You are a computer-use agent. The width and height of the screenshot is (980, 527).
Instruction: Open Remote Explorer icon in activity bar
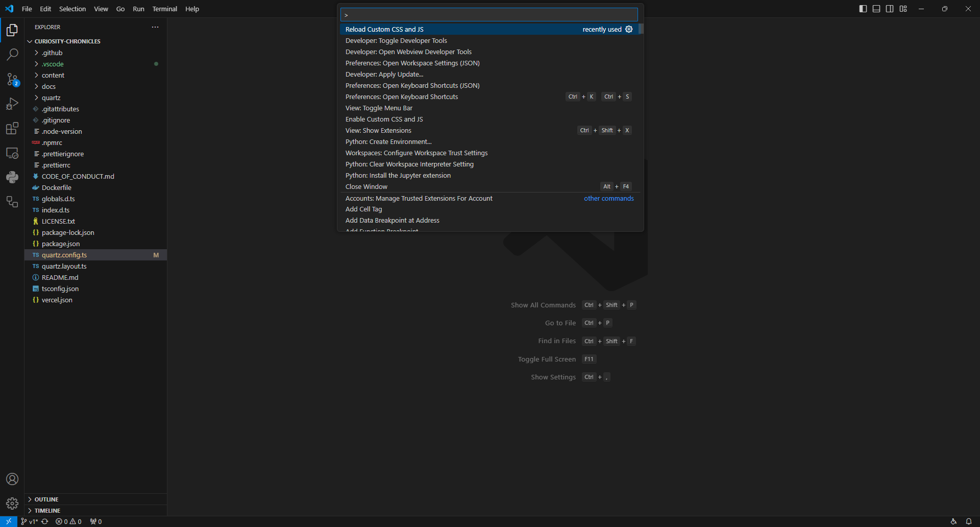[12, 153]
